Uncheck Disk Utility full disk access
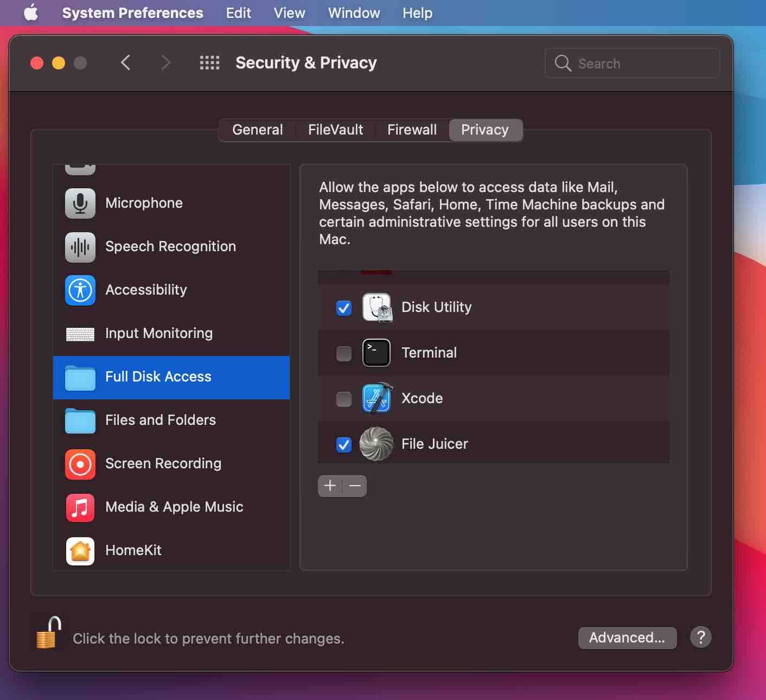Image resolution: width=766 pixels, height=700 pixels. pyautogui.click(x=344, y=308)
